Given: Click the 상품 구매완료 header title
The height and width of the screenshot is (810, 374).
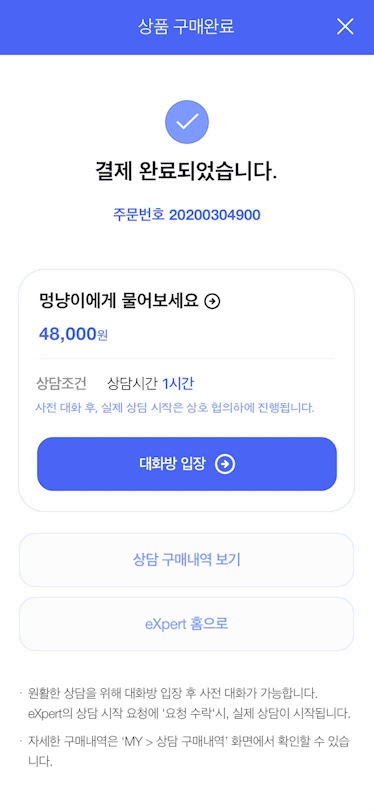Looking at the screenshot, I should (x=186, y=27).
